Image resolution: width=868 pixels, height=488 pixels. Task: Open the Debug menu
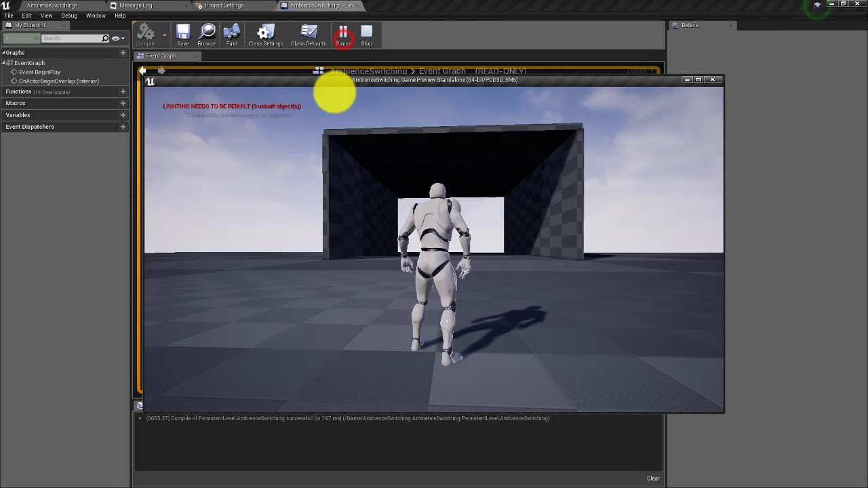point(69,16)
